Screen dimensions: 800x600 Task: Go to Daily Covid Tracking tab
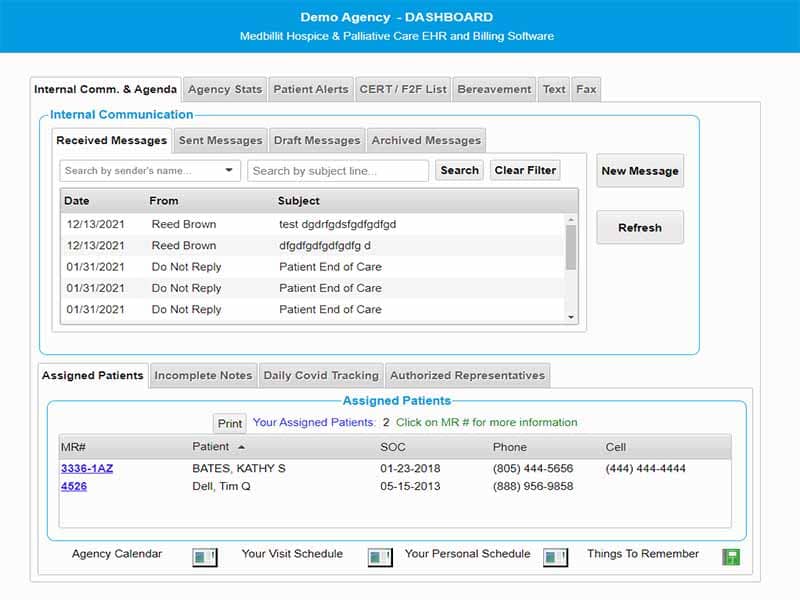(x=320, y=376)
